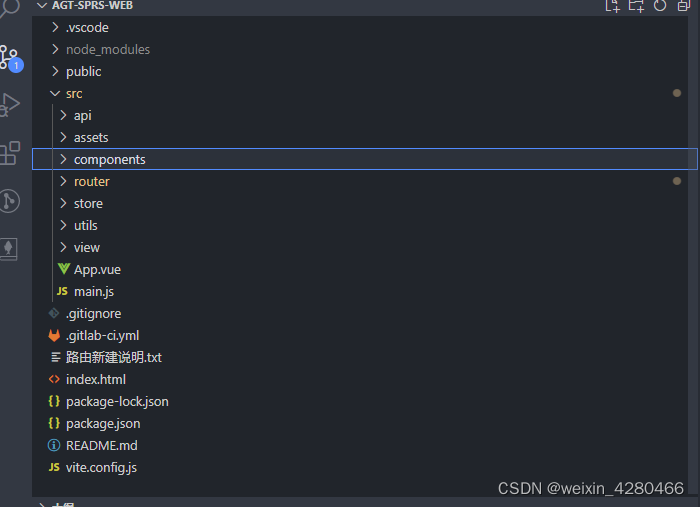Viewport: 700px width, 507px height.
Task: Open the Run and Debug view
Action: 10,105
